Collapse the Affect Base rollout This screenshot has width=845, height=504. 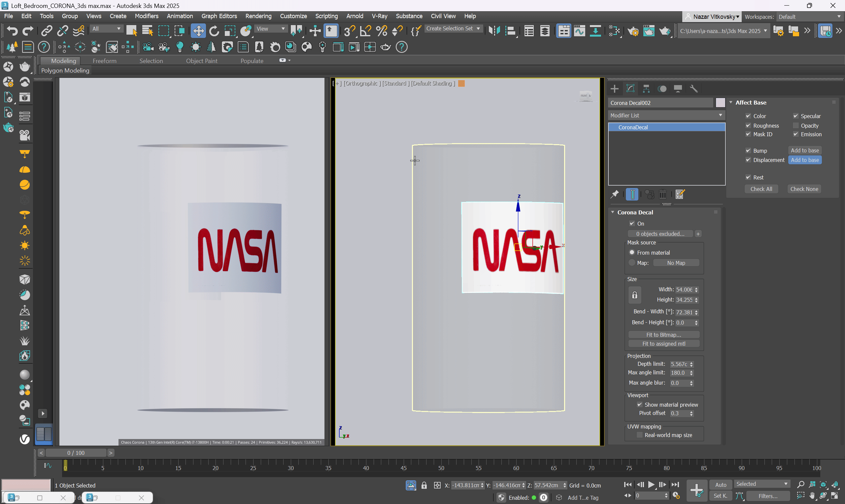[731, 103]
